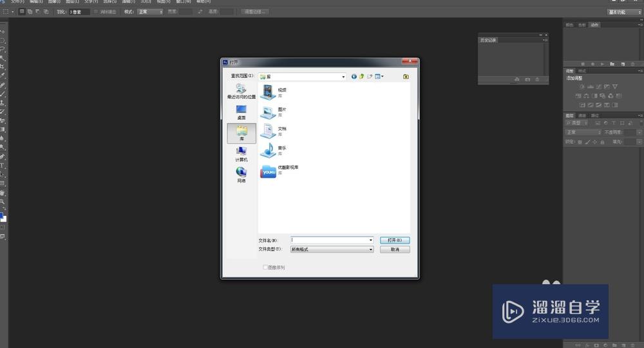
Task: Switch to the 调整 panel tab
Action: click(570, 71)
